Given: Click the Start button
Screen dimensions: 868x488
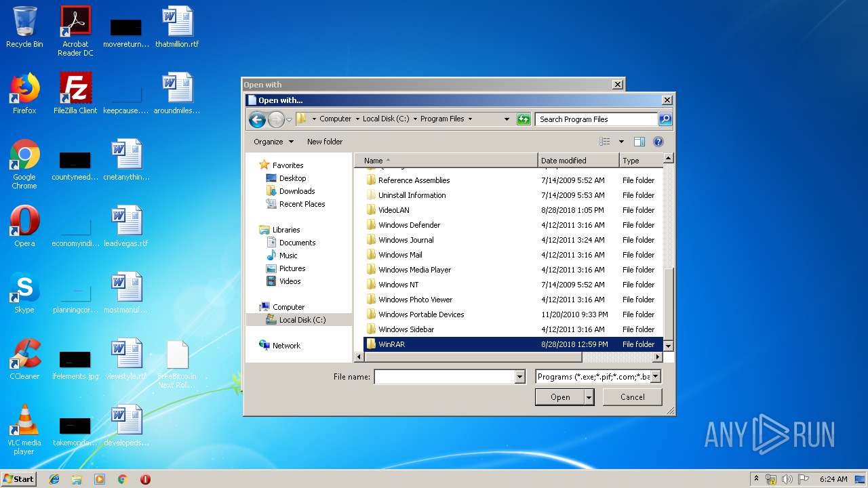Looking at the screenshot, I should click(19, 479).
